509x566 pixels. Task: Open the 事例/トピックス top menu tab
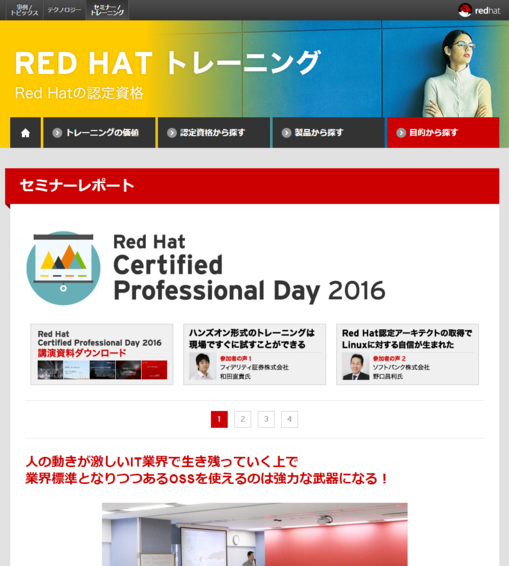coord(24,10)
